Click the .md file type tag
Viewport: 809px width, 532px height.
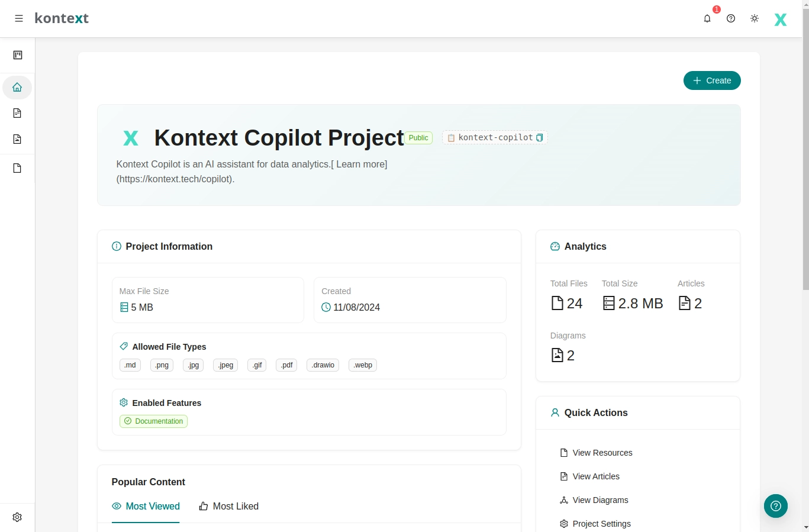130,365
